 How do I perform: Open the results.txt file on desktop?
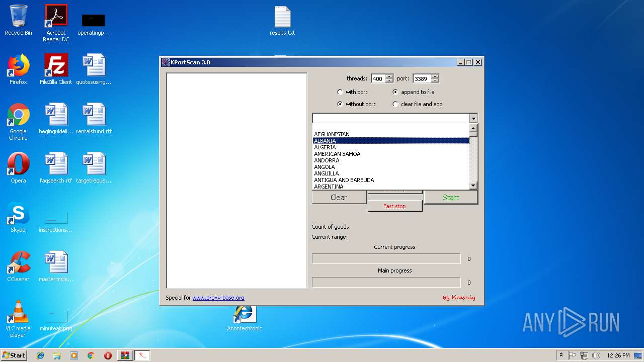pyautogui.click(x=282, y=21)
